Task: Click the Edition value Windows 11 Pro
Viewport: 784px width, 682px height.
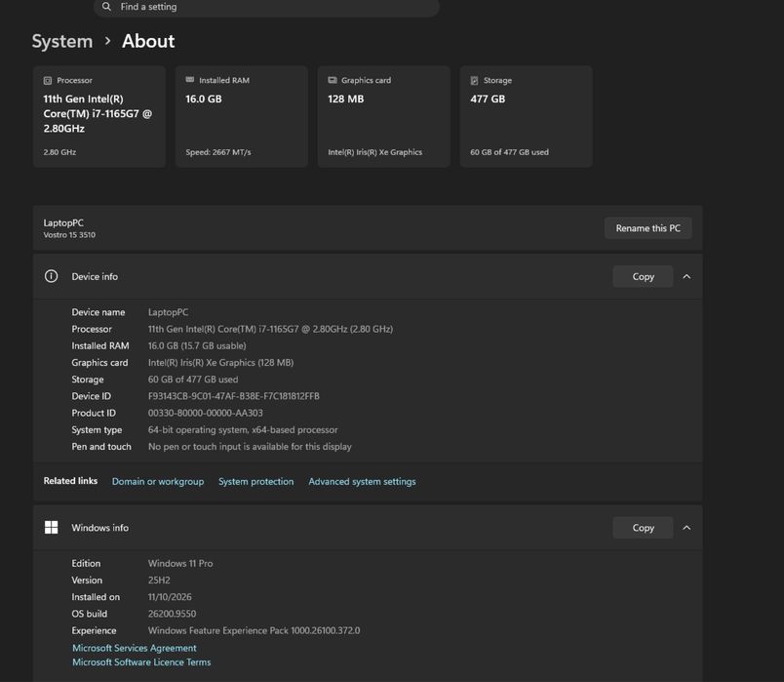Action: coord(180,563)
